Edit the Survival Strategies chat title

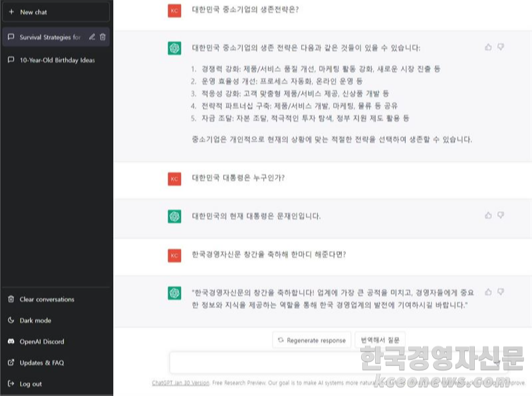tap(92, 37)
